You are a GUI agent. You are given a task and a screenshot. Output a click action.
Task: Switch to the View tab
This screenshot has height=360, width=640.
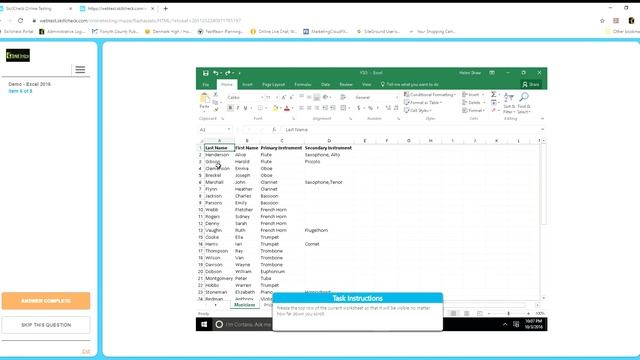[367, 84]
